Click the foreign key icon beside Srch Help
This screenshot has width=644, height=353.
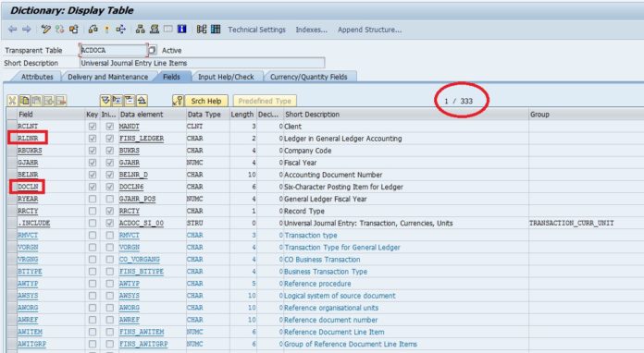pos(178,101)
